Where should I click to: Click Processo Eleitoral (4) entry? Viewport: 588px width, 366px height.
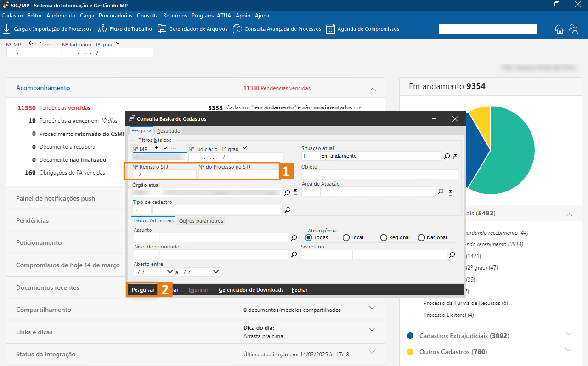(448, 315)
